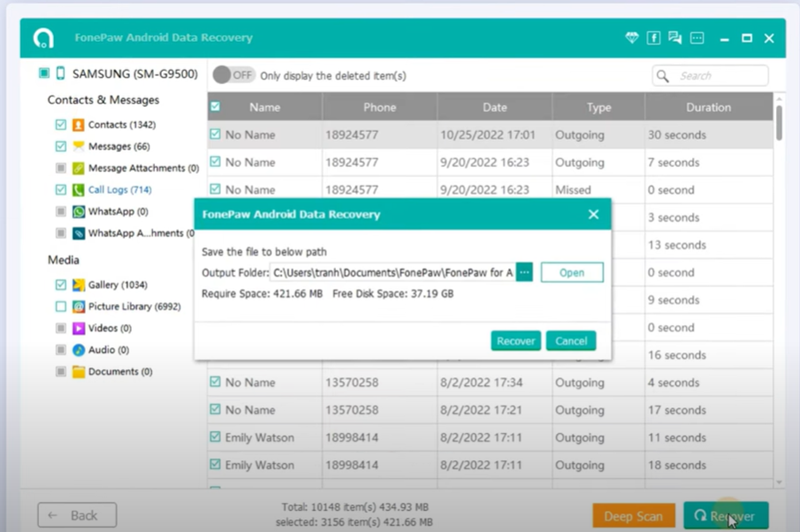Uncheck the 8/2/2022 17:34 row checkbox
800x532 pixels.
coord(215,382)
